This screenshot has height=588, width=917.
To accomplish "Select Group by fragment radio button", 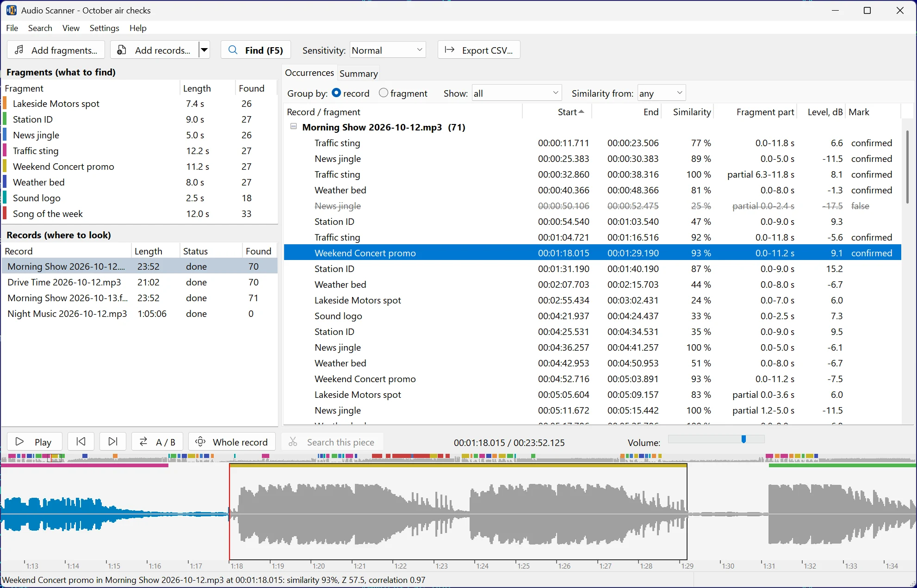I will pos(384,93).
